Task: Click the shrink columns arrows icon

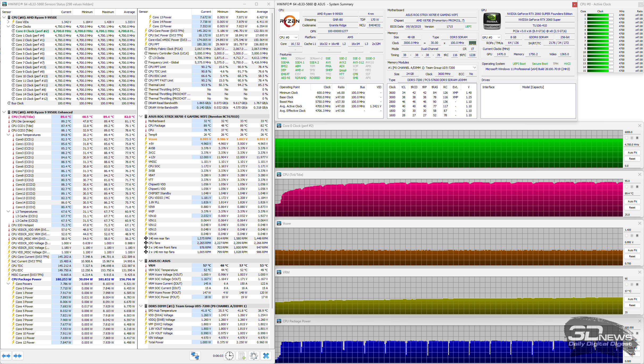Action: click(x=18, y=356)
